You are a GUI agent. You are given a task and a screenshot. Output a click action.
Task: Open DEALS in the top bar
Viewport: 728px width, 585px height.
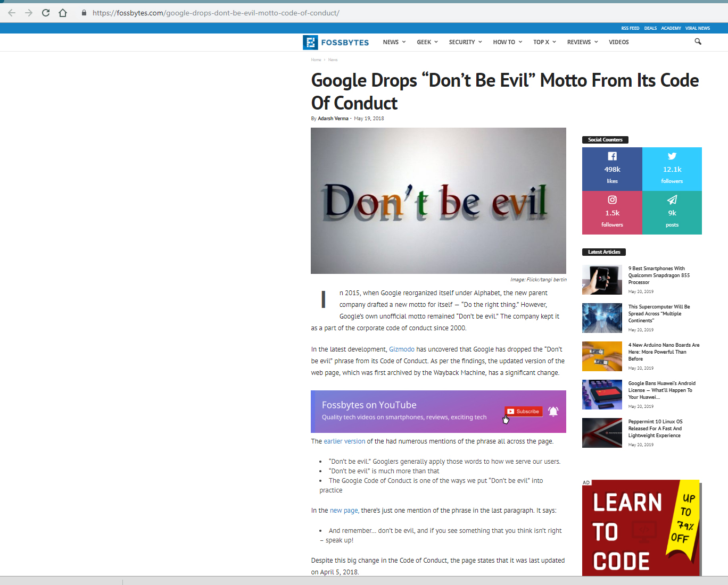point(650,28)
